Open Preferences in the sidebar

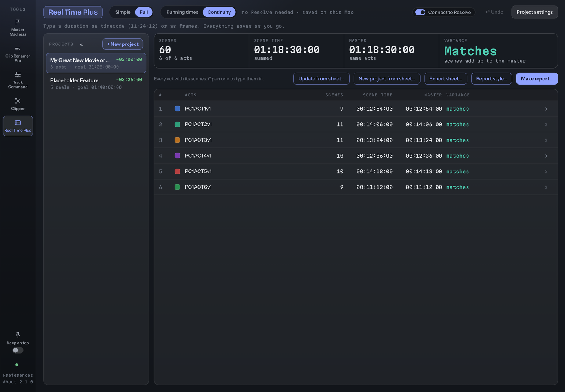[x=18, y=375]
